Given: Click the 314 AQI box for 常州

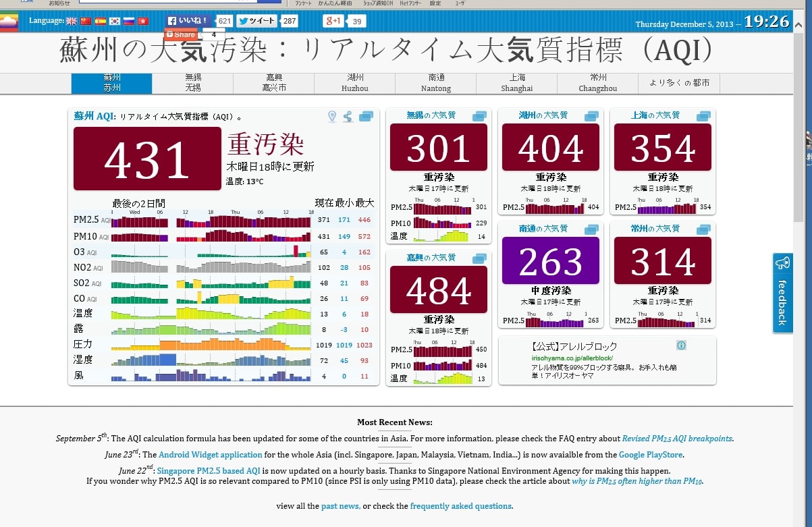Looking at the screenshot, I should tap(662, 260).
